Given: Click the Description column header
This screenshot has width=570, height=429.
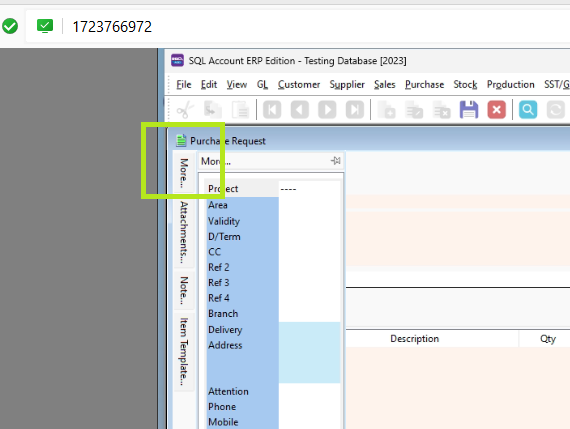Looking at the screenshot, I should coord(414,338).
